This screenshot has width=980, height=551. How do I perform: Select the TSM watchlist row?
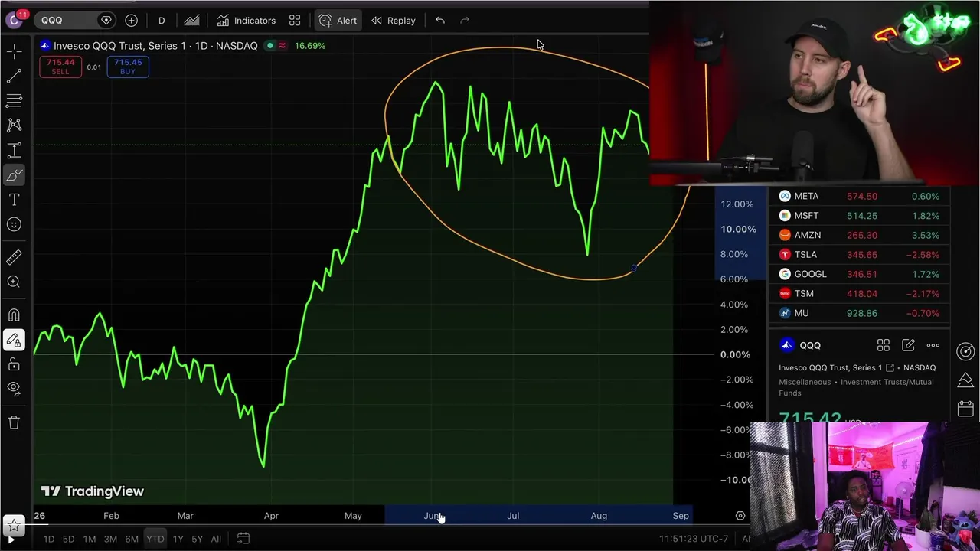(x=859, y=293)
